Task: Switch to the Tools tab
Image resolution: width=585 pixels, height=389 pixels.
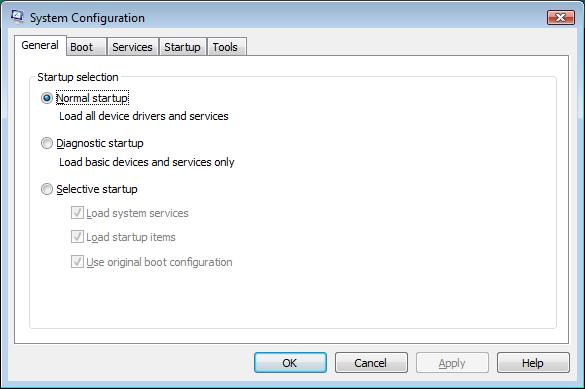Action: coord(226,47)
